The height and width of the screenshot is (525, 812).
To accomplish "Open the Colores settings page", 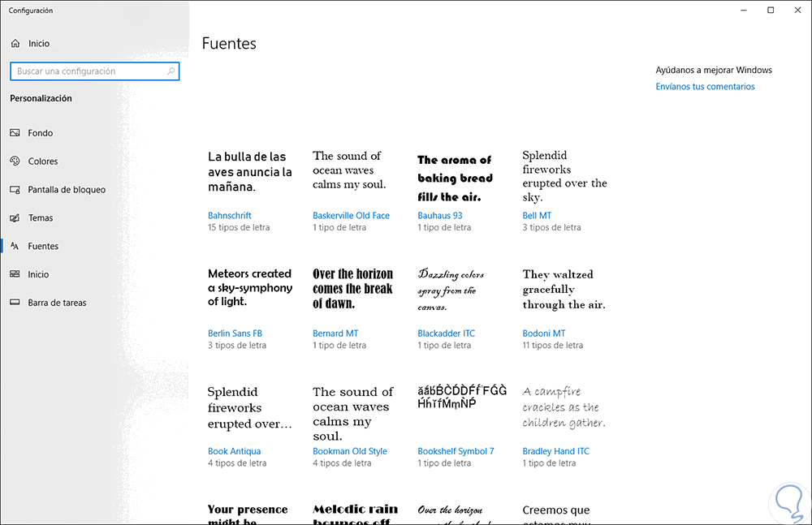I will click(x=43, y=161).
